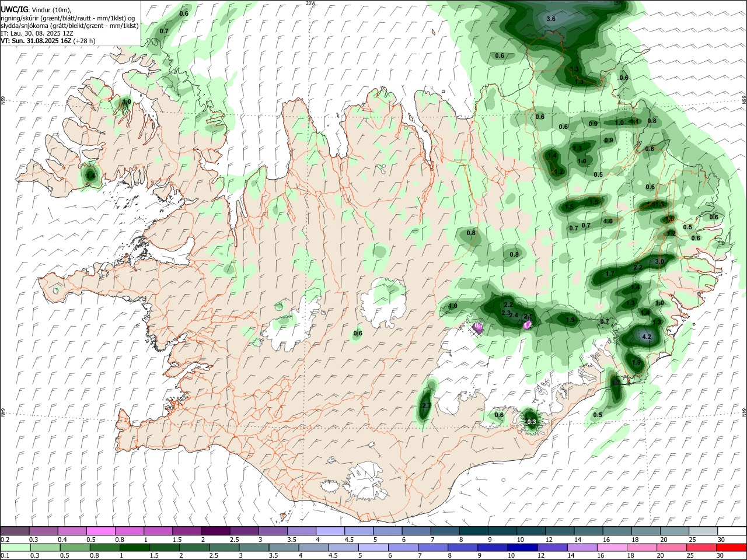Select the dusky purple 0.2 snow-scale swatch
Image resolution: width=747 pixels, height=560 pixels.
(15, 531)
